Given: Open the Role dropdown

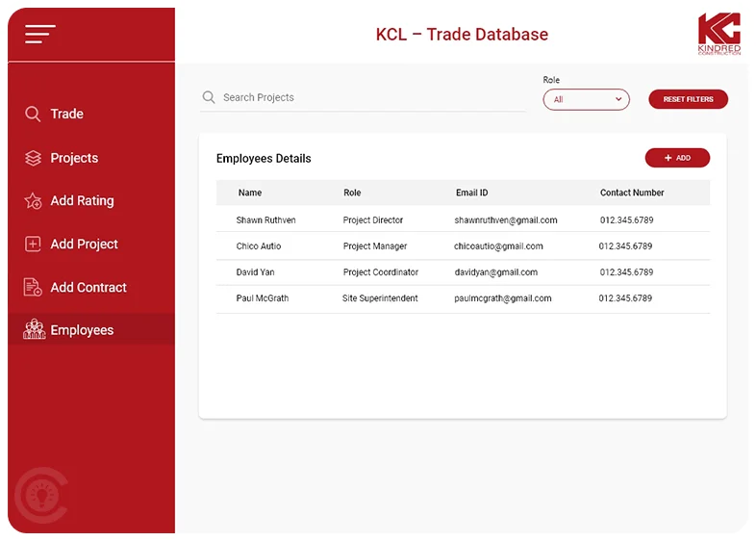Looking at the screenshot, I should pyautogui.click(x=586, y=99).
